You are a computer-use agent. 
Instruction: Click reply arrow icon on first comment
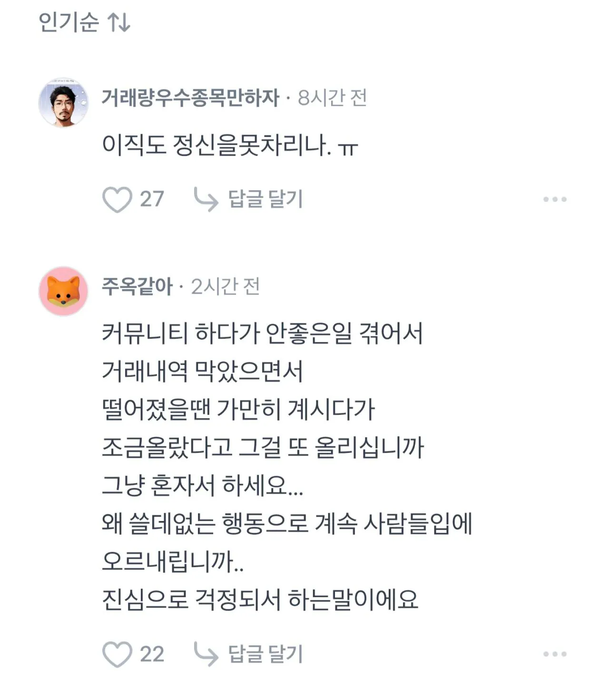(206, 199)
